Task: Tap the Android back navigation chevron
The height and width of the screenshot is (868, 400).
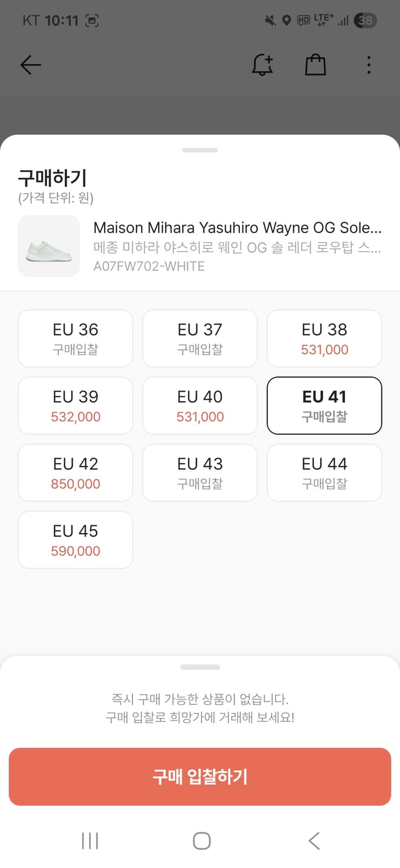Action: pyautogui.click(x=314, y=841)
